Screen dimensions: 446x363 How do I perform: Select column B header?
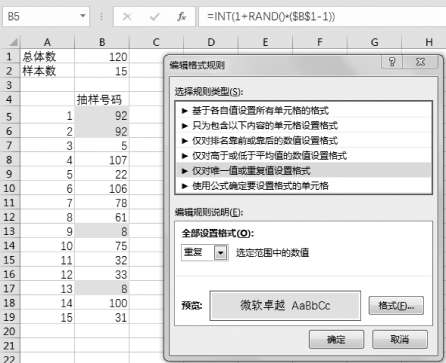(x=102, y=42)
